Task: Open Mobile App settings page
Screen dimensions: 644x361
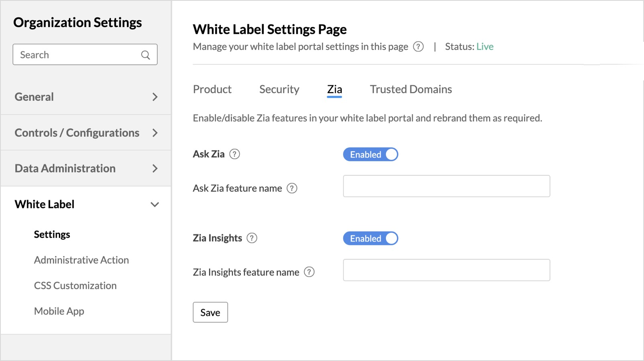Action: point(59,311)
